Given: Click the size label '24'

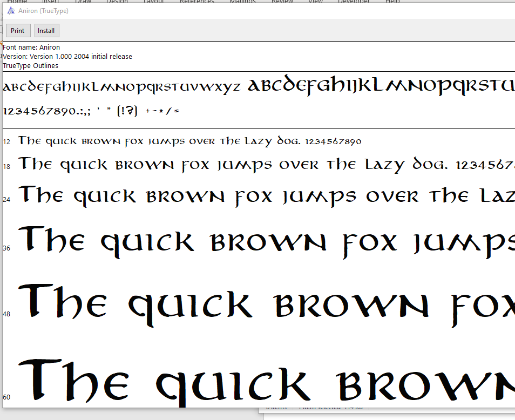Looking at the screenshot, I should pyautogui.click(x=6, y=199).
